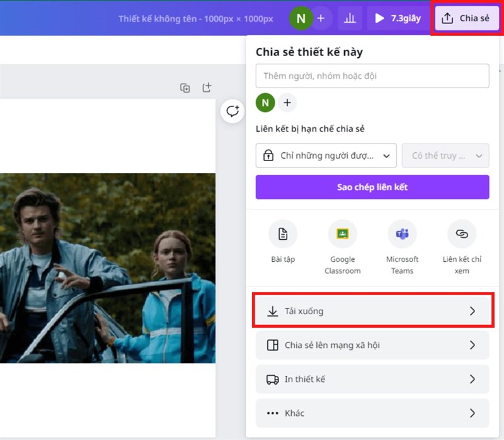Select the Microsoft Teams share option

[x=402, y=234]
